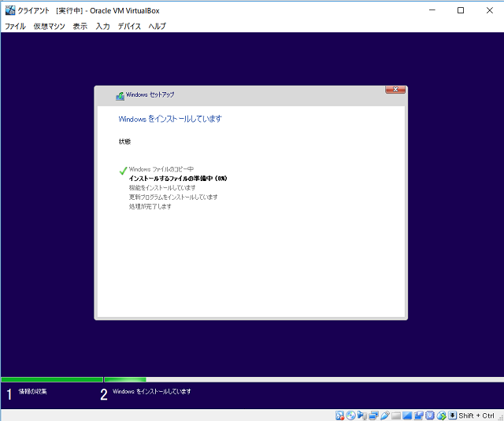The image size is (504, 421).
Task: Click the mouse integration indicator icon
Action: (x=441, y=415)
